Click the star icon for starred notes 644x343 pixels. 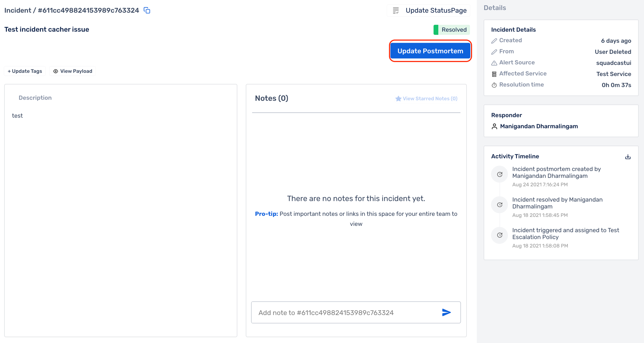tap(398, 98)
